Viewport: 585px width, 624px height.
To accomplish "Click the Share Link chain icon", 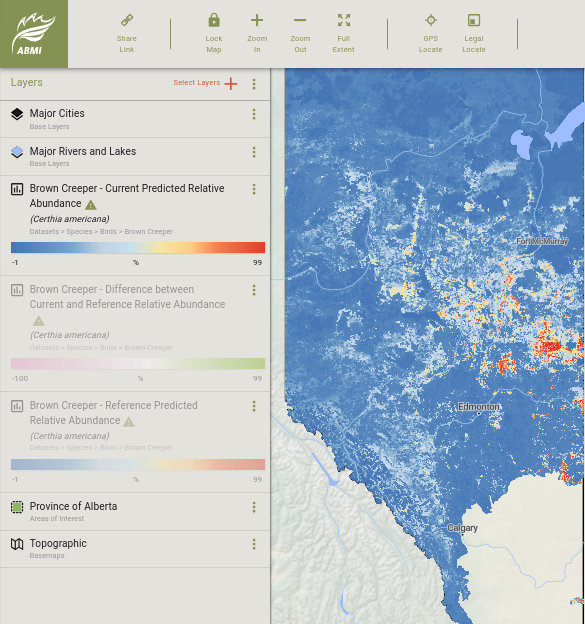I will click(x=127, y=20).
